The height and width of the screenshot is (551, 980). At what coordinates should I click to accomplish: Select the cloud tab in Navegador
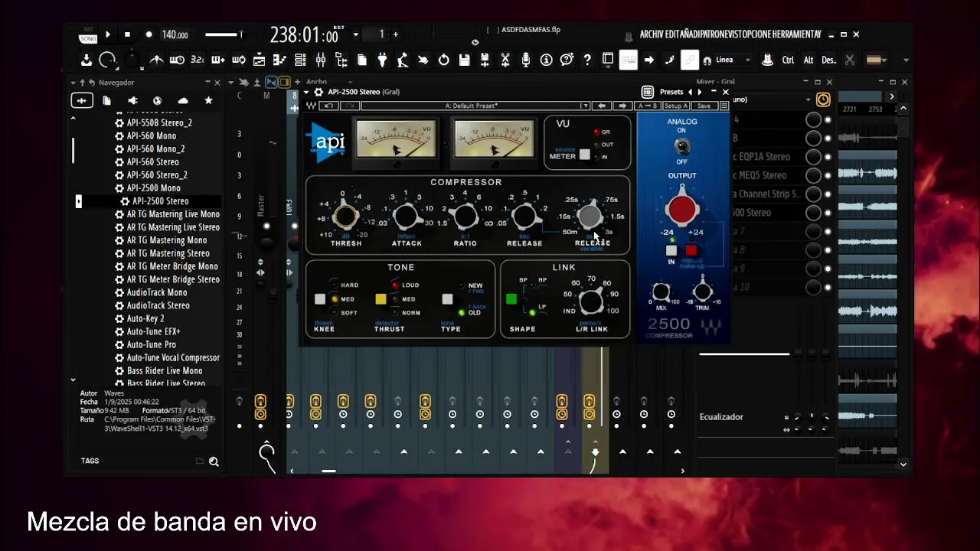(x=183, y=100)
